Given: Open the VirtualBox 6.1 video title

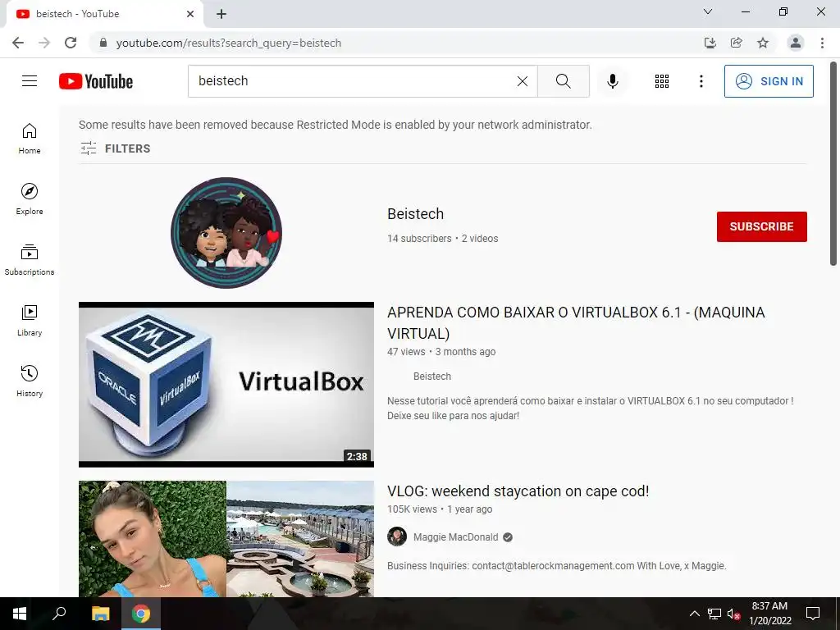Looking at the screenshot, I should tap(576, 323).
